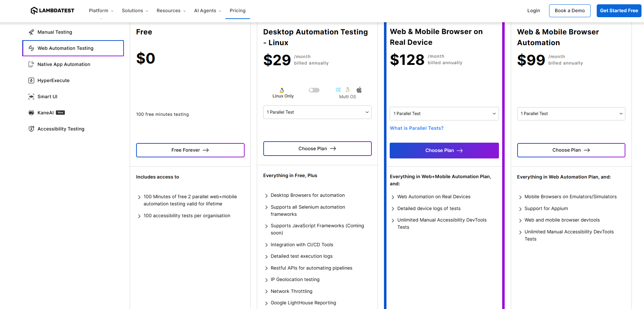Image resolution: width=644 pixels, height=309 pixels.
Task: Click 'Detailed device logs of tests' feature
Action: click(x=429, y=209)
